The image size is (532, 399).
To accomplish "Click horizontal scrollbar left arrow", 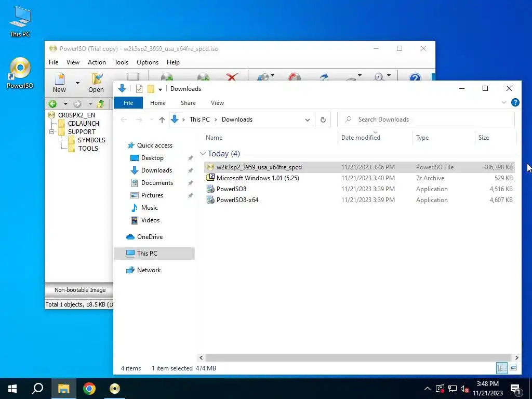I will click(x=201, y=357).
